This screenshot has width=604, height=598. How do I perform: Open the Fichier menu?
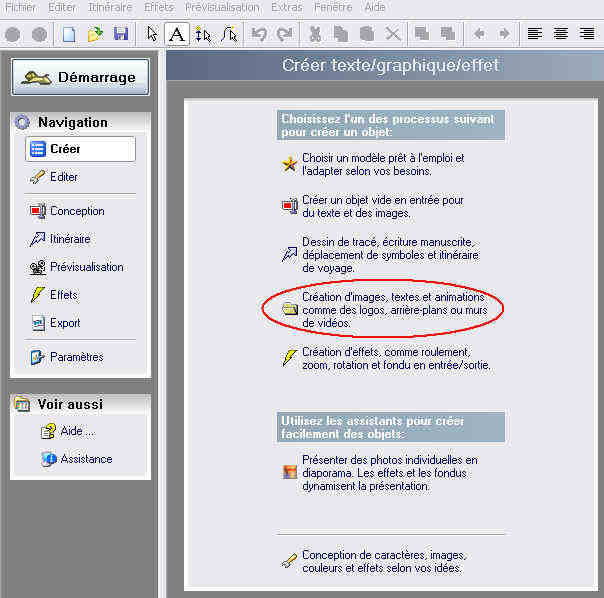click(x=20, y=7)
